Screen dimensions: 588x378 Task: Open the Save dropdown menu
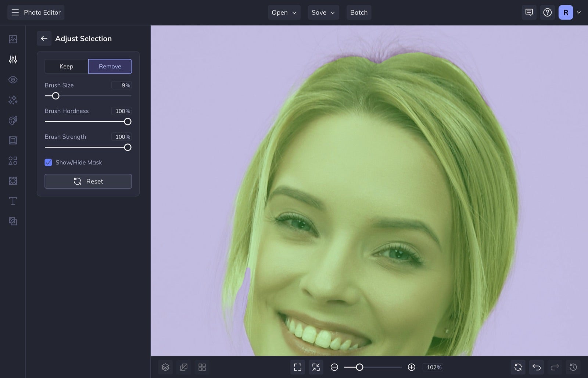(x=323, y=12)
